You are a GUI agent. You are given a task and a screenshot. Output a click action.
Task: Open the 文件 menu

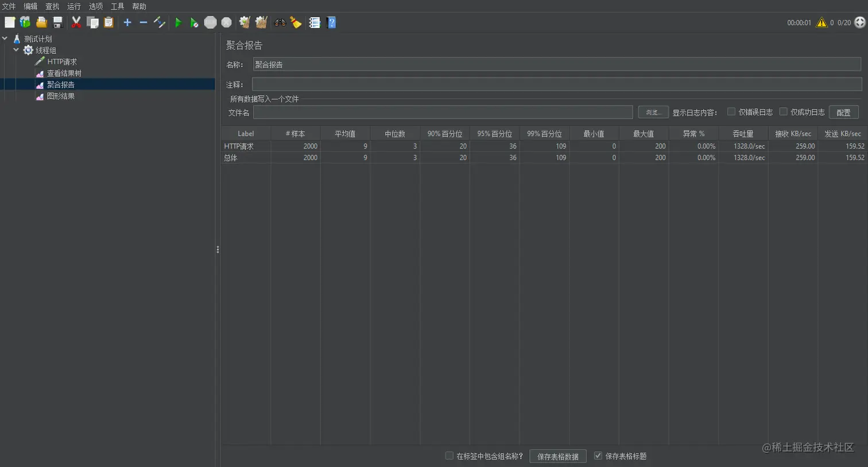point(9,6)
